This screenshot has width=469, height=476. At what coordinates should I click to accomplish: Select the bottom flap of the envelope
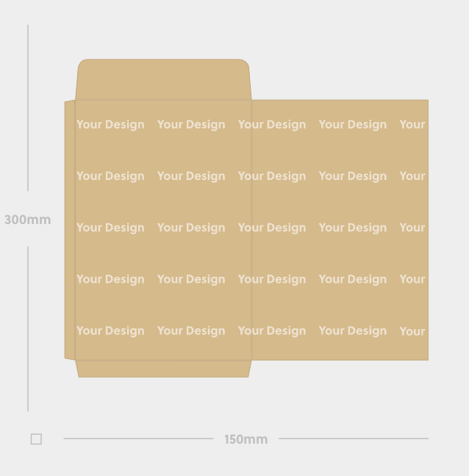pos(163,369)
